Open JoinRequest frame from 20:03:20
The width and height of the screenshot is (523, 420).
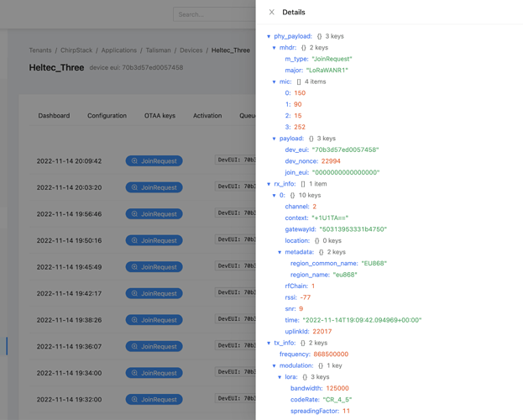click(154, 187)
